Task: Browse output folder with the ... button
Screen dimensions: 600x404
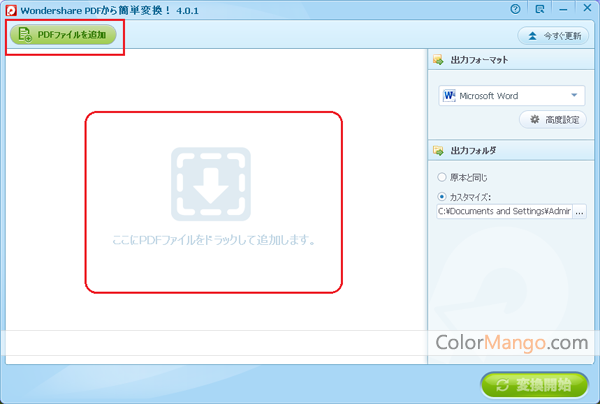Action: 579,211
